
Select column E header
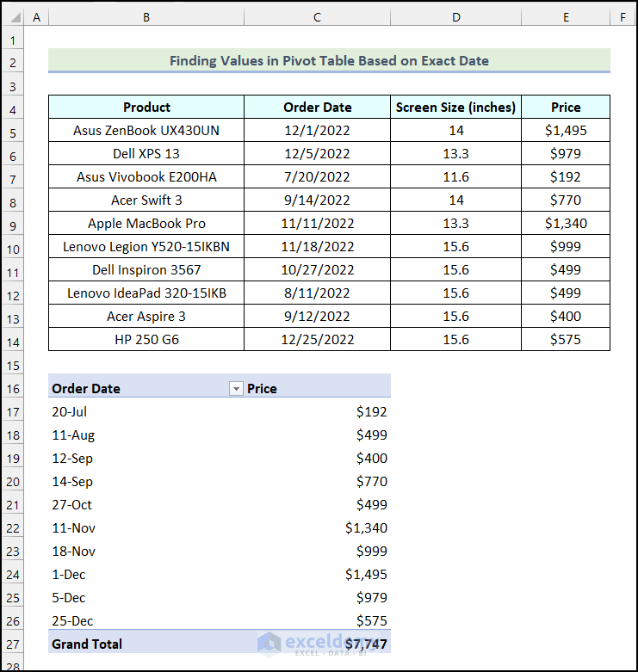coord(566,17)
